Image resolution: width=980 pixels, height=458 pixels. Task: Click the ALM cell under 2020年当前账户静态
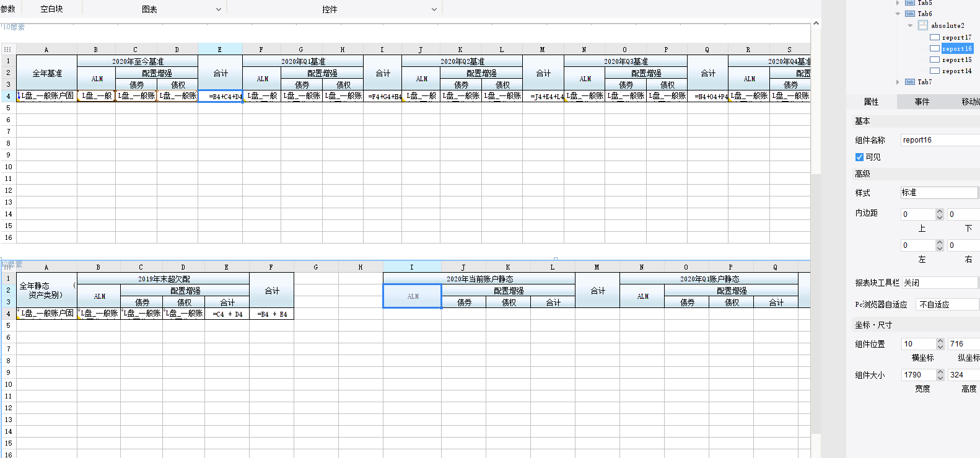[x=413, y=296]
